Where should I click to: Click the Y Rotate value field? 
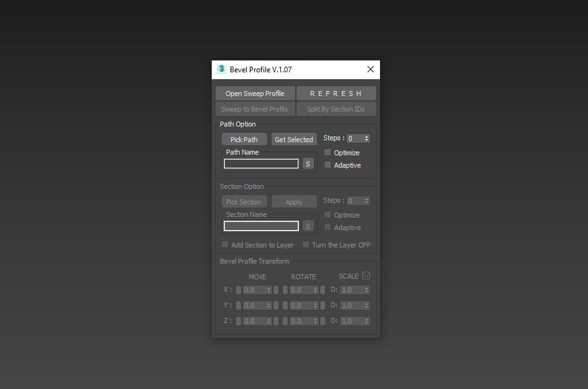[x=301, y=305]
